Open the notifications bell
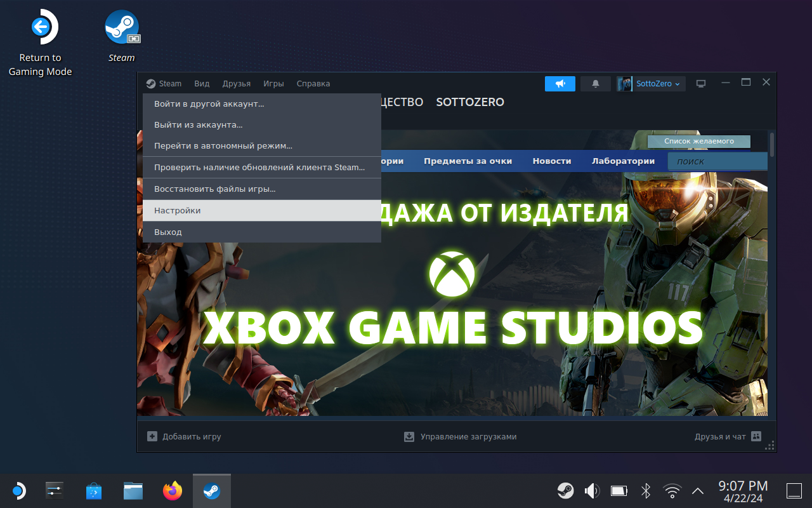Image resolution: width=812 pixels, height=508 pixels. [596, 84]
